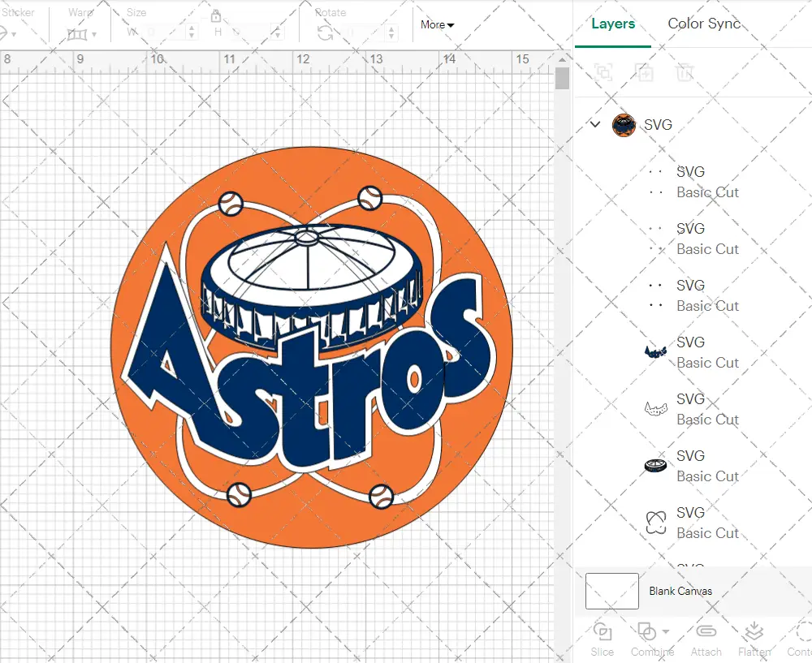Click the Group icon in Layers panel
The width and height of the screenshot is (812, 663).
603,72
